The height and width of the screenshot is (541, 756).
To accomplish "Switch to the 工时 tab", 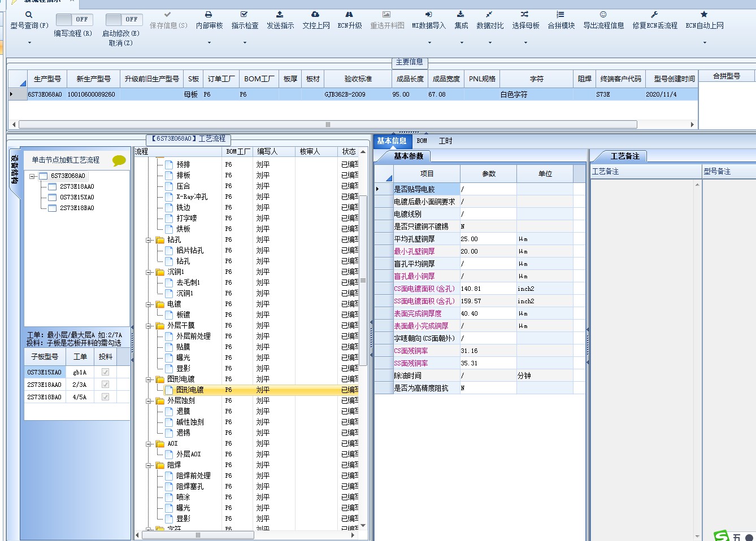I will coord(445,141).
